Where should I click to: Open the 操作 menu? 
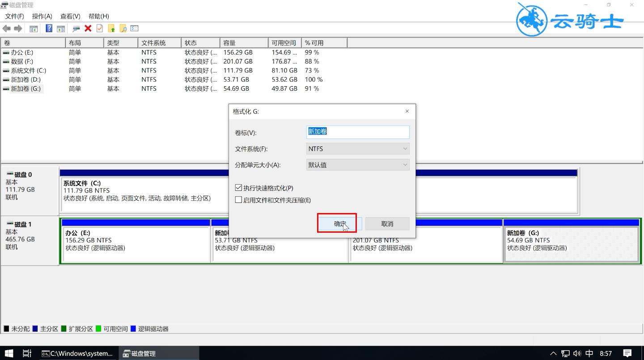click(x=42, y=16)
